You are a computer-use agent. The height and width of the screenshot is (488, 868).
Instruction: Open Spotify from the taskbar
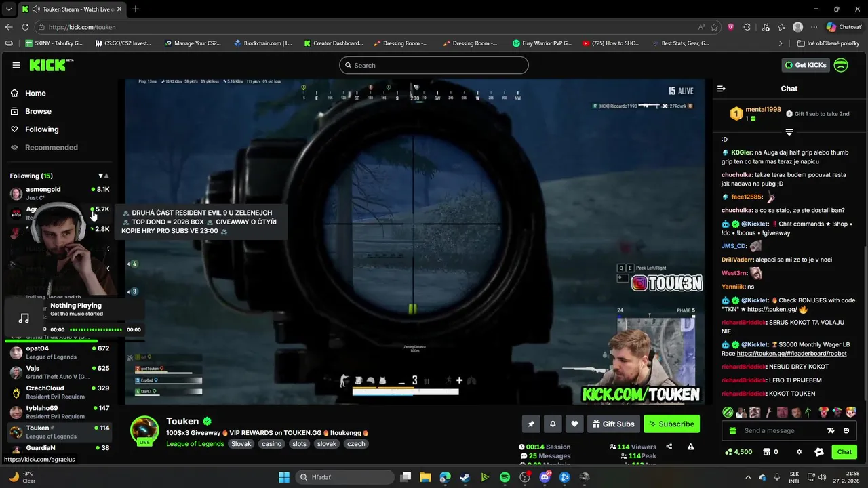click(505, 477)
